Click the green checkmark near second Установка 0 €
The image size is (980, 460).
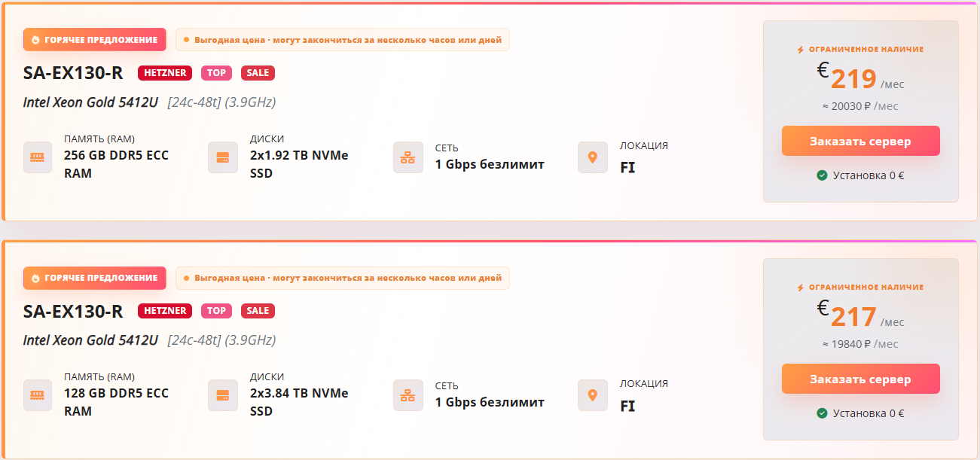(823, 413)
